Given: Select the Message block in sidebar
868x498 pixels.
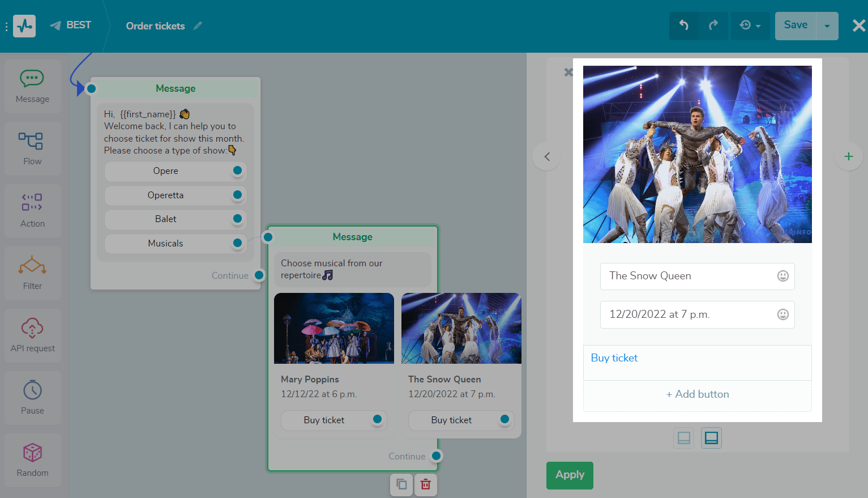Looking at the screenshot, I should (32, 86).
